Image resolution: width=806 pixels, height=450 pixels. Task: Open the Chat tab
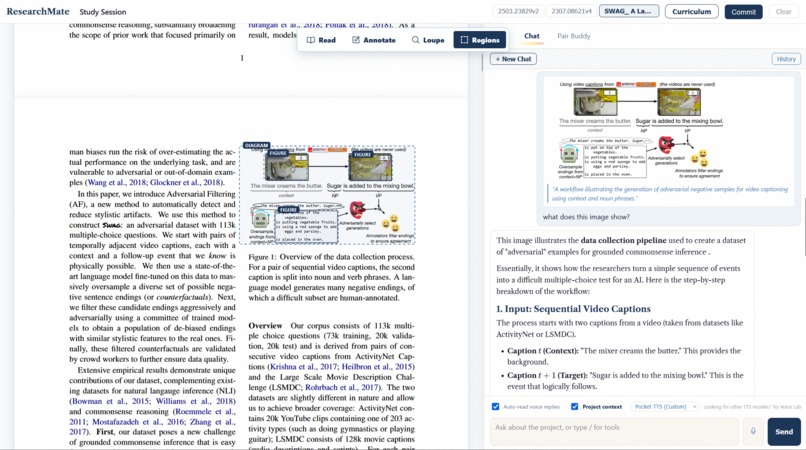tap(532, 36)
